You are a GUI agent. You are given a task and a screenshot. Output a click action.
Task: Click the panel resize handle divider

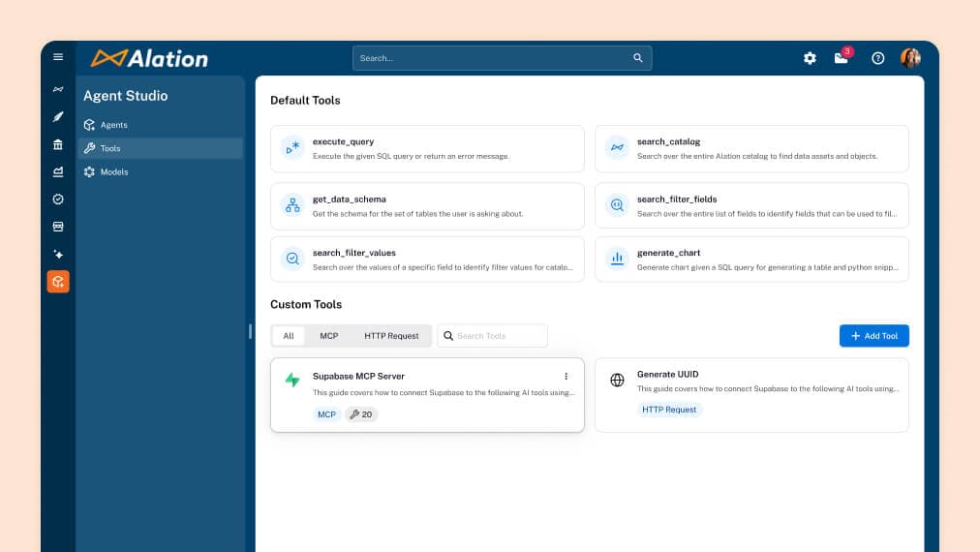point(250,331)
